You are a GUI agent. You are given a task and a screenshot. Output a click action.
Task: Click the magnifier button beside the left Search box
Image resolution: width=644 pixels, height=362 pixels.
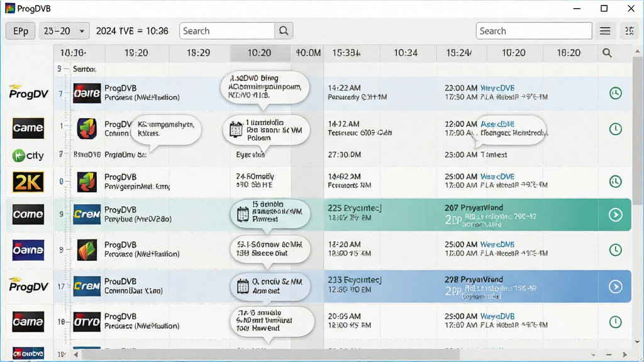tap(284, 31)
